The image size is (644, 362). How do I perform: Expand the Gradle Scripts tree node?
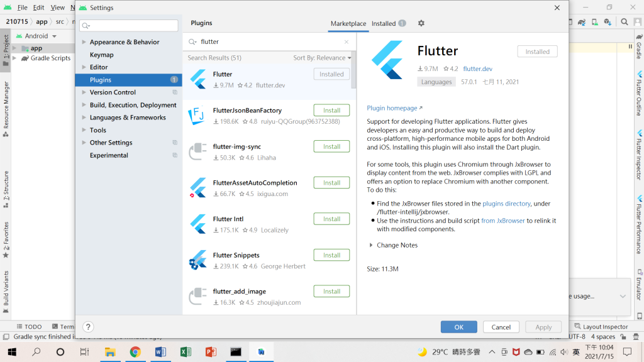point(14,58)
